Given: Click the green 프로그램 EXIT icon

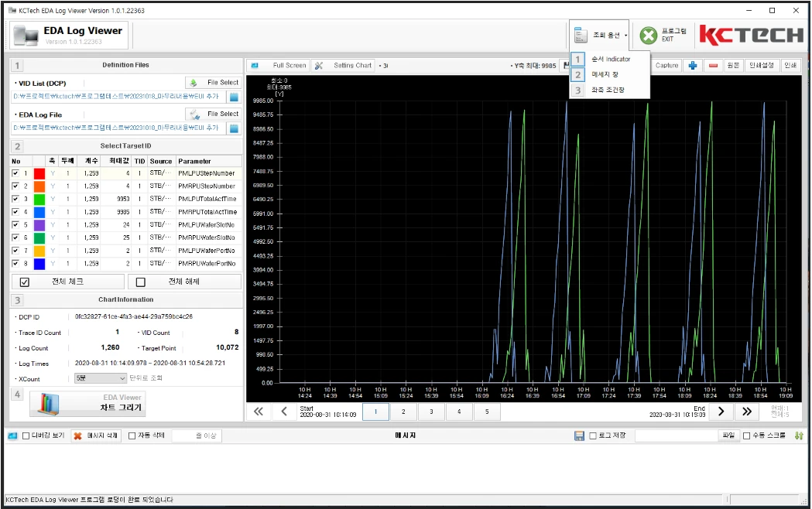Looking at the screenshot, I should pyautogui.click(x=649, y=35).
